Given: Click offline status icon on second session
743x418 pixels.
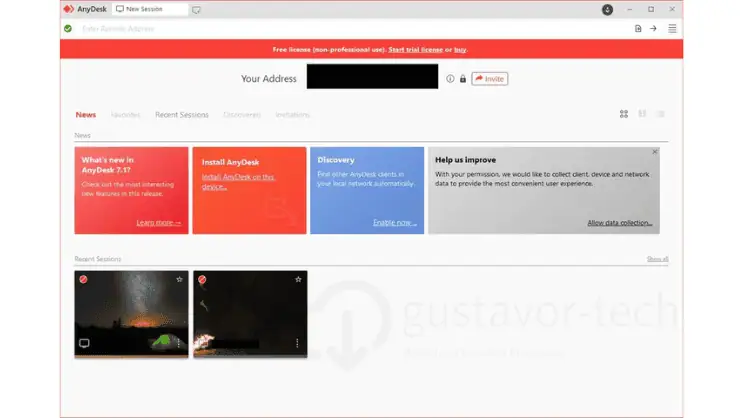Looking at the screenshot, I should [x=202, y=279].
